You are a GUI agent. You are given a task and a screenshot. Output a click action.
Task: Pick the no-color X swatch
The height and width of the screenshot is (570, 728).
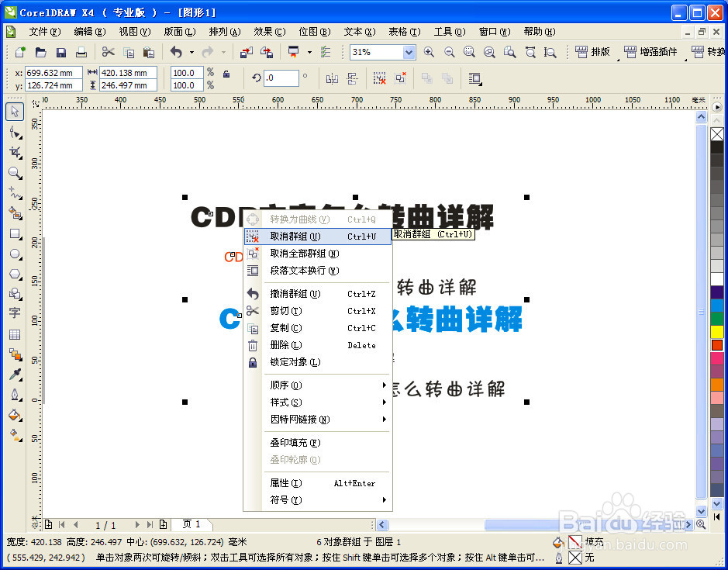click(717, 134)
